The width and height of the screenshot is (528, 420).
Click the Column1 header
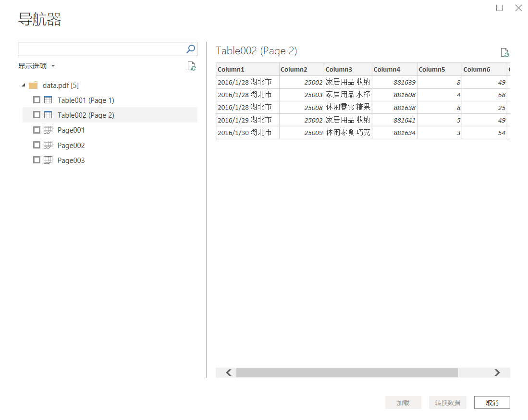point(247,69)
